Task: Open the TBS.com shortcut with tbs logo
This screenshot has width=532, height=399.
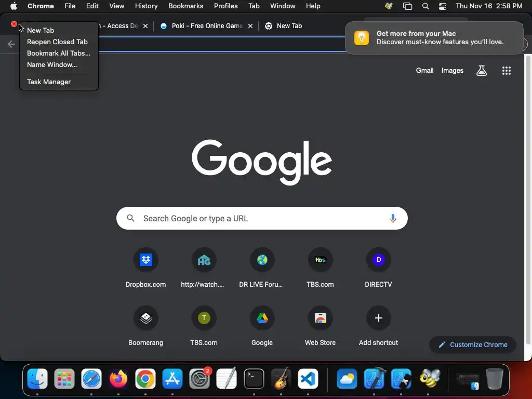Action: click(x=320, y=260)
